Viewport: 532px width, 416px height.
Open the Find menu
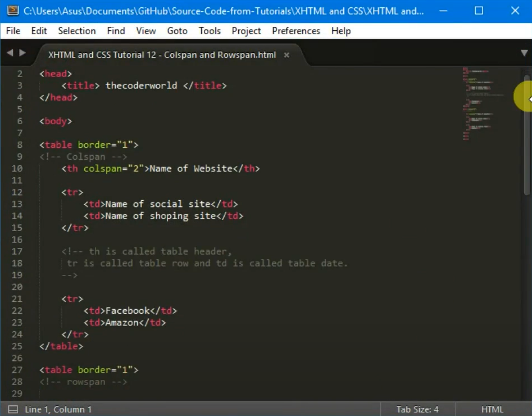tap(116, 31)
